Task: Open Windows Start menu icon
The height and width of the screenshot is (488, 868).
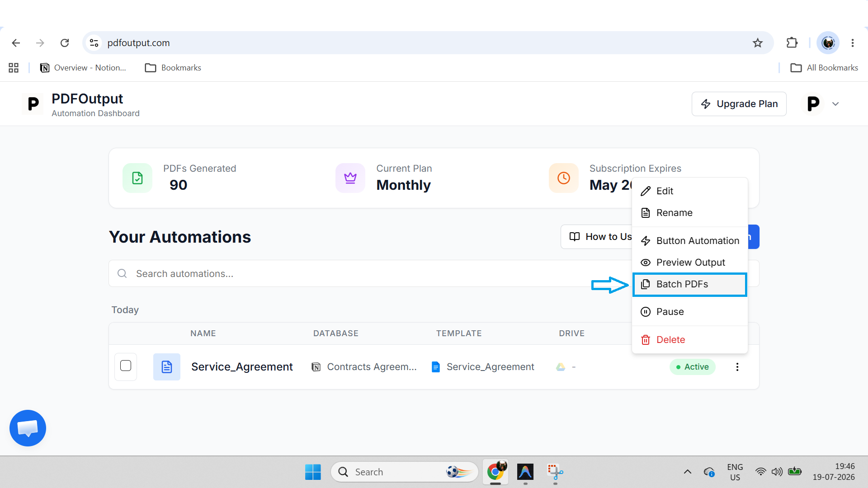Action: [313, 472]
